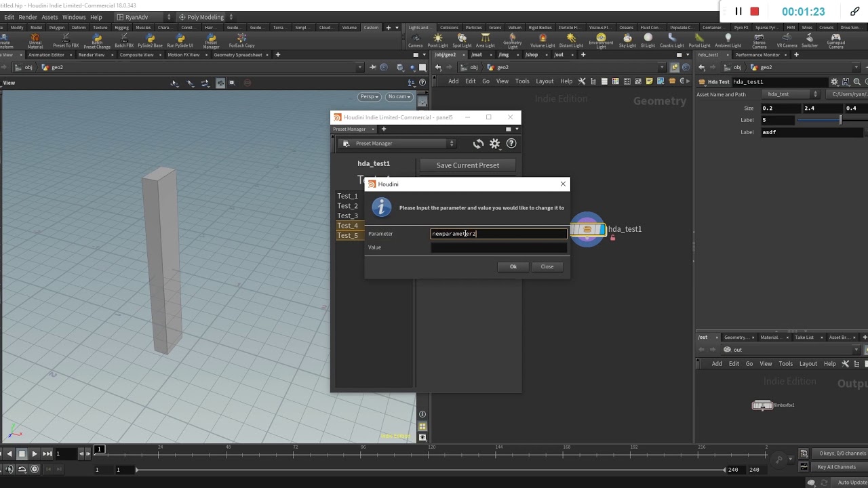Viewport: 868px width, 488px height.
Task: Select the Test_2 preset
Action: click(347, 206)
